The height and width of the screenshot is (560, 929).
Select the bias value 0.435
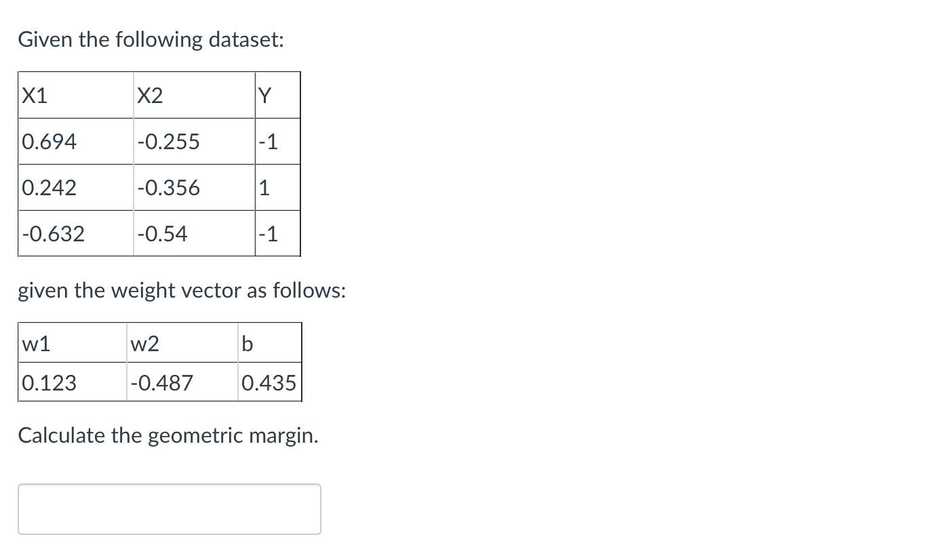pyautogui.click(x=269, y=383)
